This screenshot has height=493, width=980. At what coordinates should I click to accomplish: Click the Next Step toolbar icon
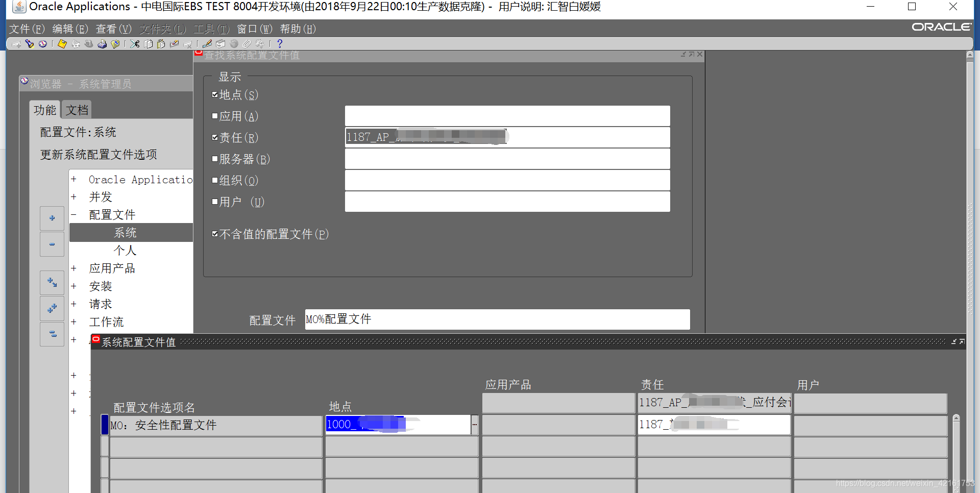76,44
